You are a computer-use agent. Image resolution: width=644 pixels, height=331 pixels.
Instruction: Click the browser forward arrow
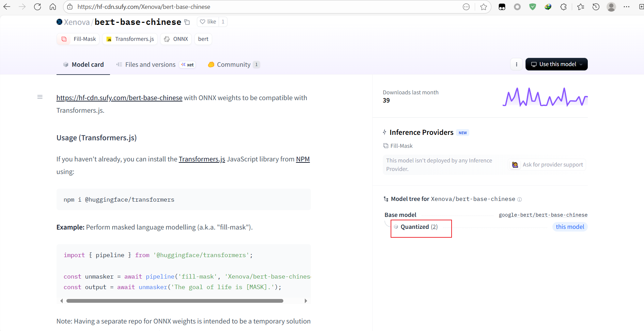click(22, 7)
